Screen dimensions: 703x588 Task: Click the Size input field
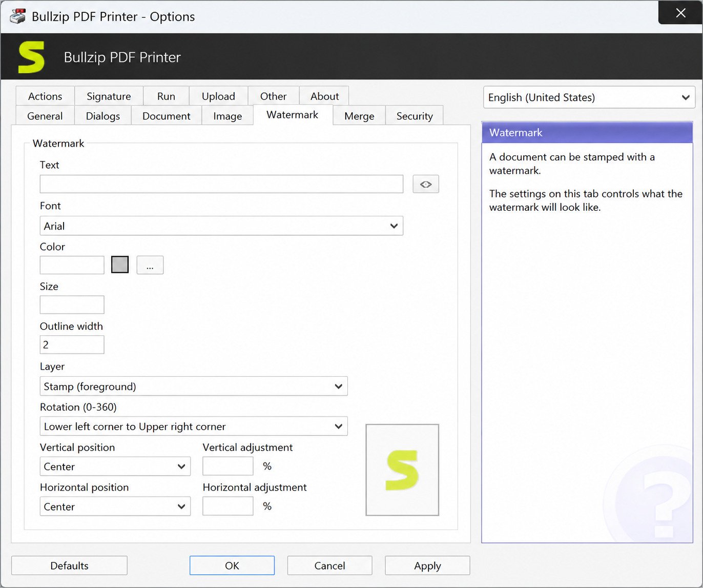pyautogui.click(x=72, y=305)
